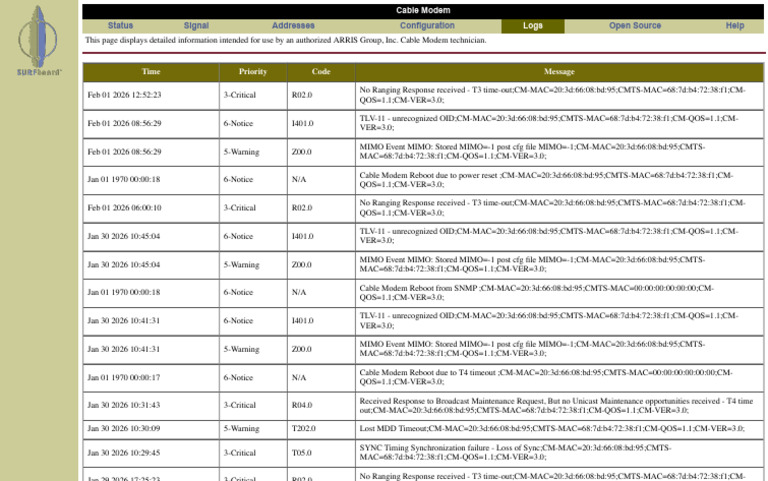Open the Open Source tab
This screenshot has height=481, width=768.
tap(635, 25)
